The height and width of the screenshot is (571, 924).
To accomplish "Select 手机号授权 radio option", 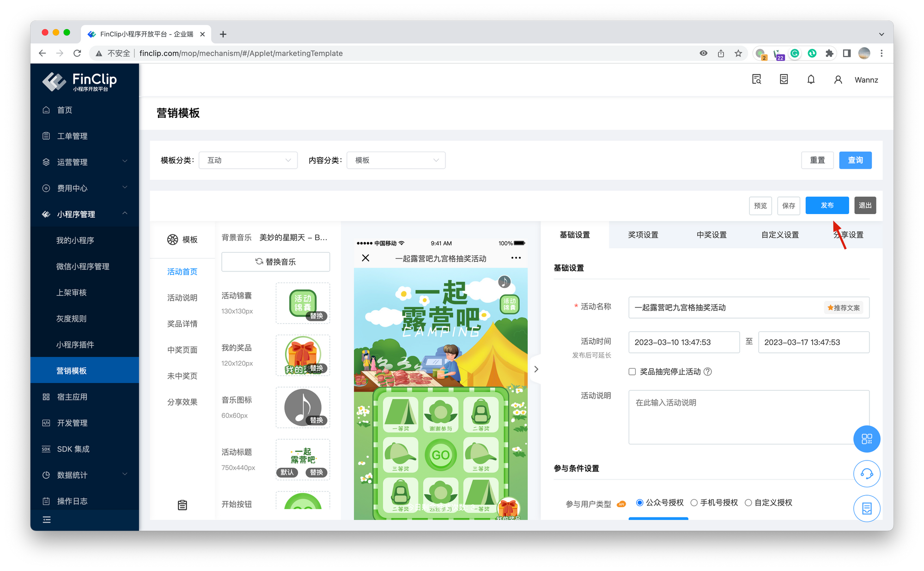I will 694,503.
